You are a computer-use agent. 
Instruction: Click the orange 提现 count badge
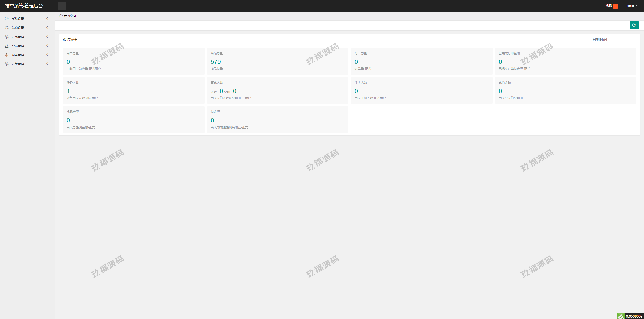[615, 6]
